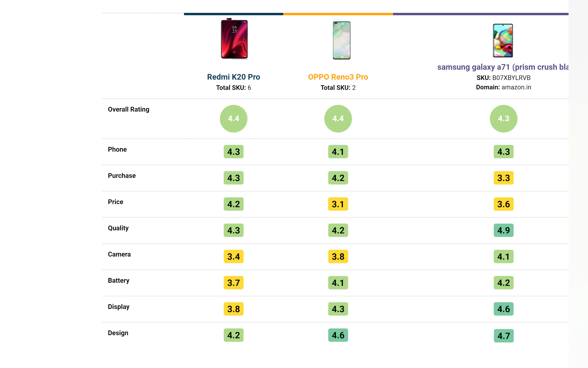Select OPPO Design score 4.6 badge
Image resolution: width=588 pixels, height=368 pixels.
pyautogui.click(x=338, y=335)
